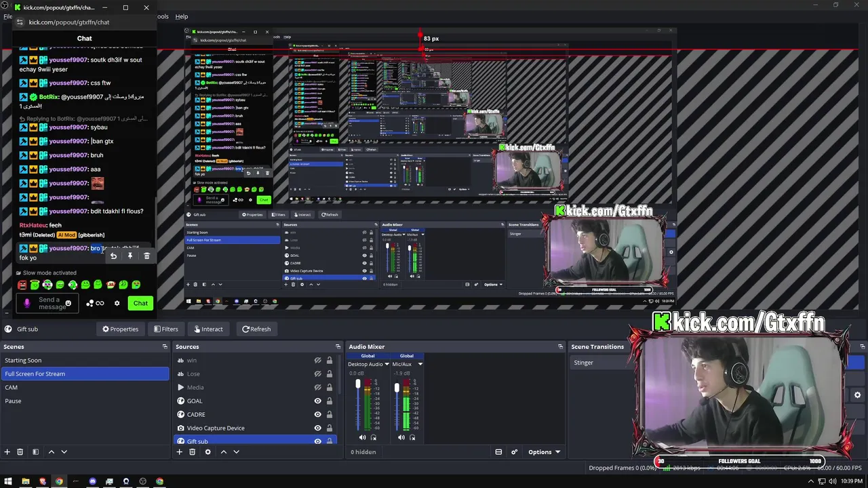868x488 pixels.
Task: Open Audio Mixer Options dropdown
Action: [x=545, y=452]
